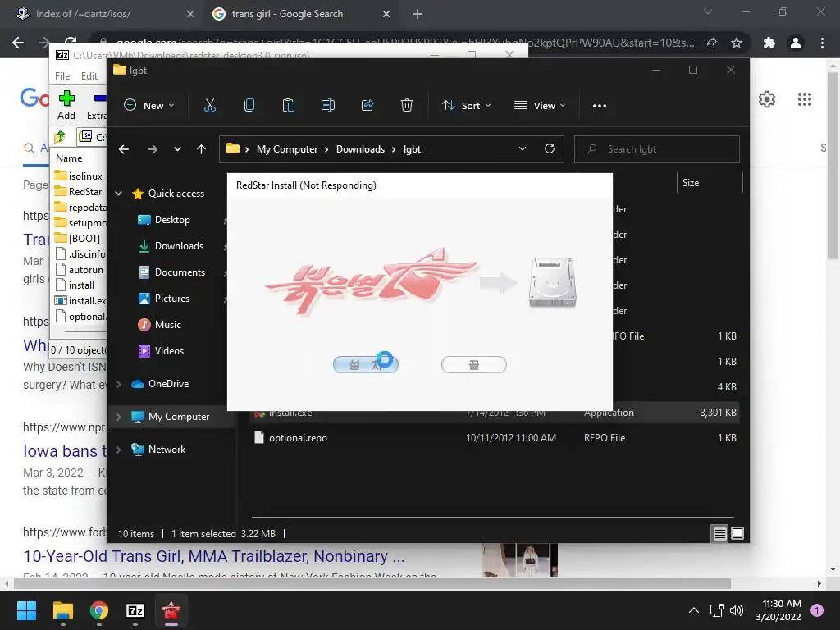This screenshot has width=840, height=630.
Task: Click the left install button in RedStar dialog
Action: [x=365, y=365]
